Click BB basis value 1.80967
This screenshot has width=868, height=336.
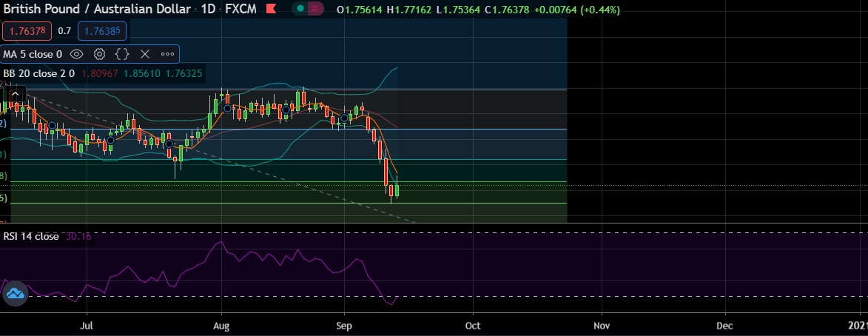[x=100, y=73]
